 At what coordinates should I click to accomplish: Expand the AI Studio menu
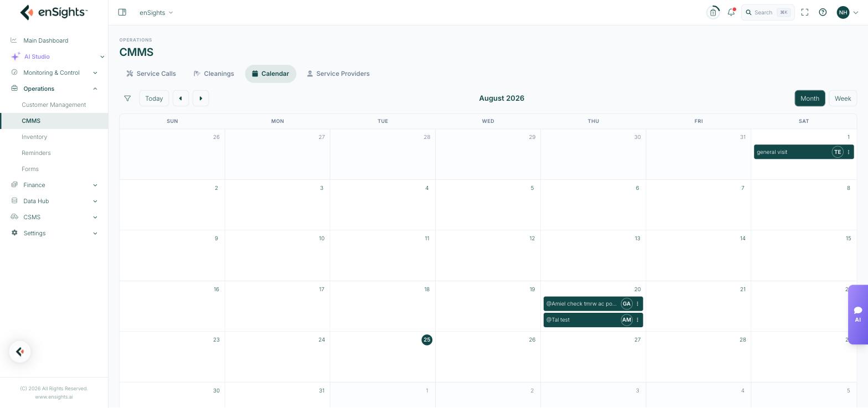[102, 56]
